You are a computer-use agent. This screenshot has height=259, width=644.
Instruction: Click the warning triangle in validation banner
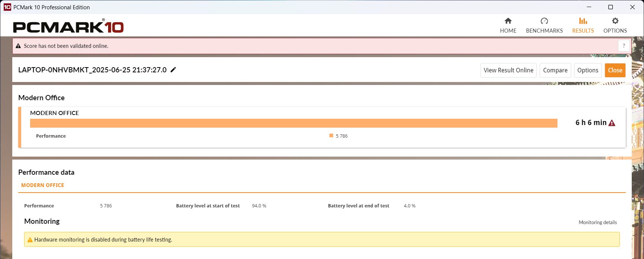[x=18, y=46]
